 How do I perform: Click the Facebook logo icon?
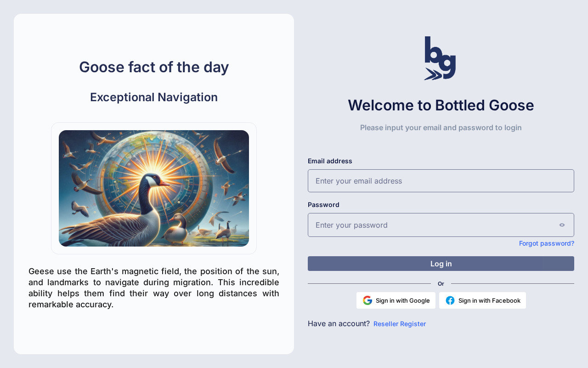coord(450,300)
